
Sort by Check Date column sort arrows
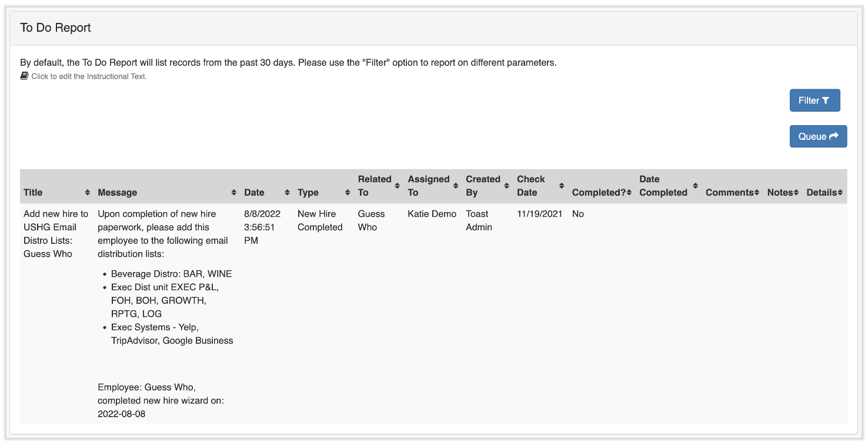pyautogui.click(x=561, y=186)
